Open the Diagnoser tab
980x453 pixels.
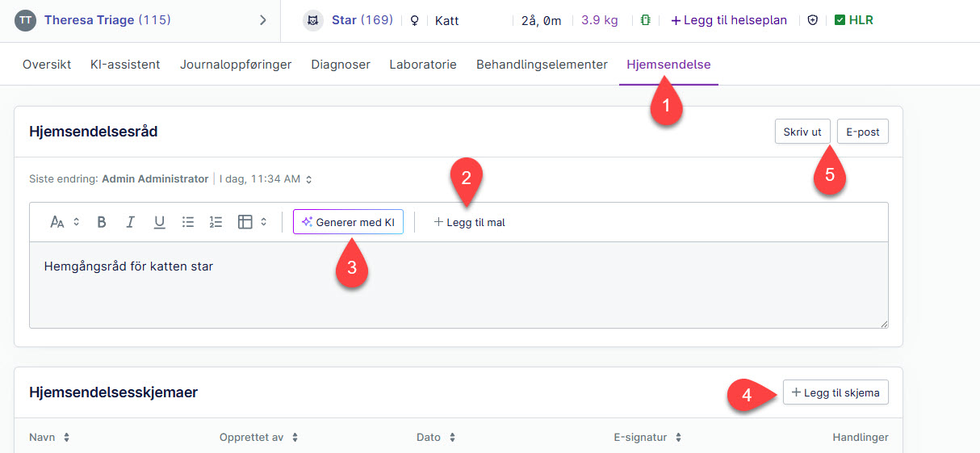pos(341,65)
